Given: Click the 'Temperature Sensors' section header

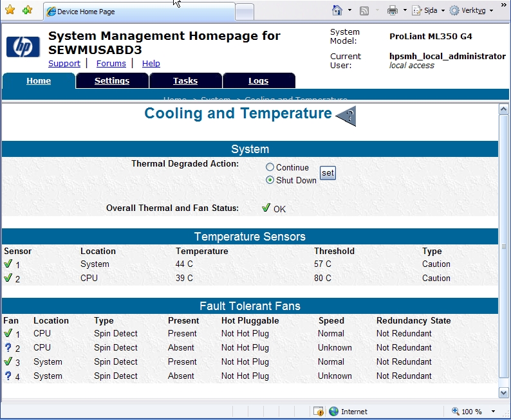Looking at the screenshot, I should (x=250, y=237).
